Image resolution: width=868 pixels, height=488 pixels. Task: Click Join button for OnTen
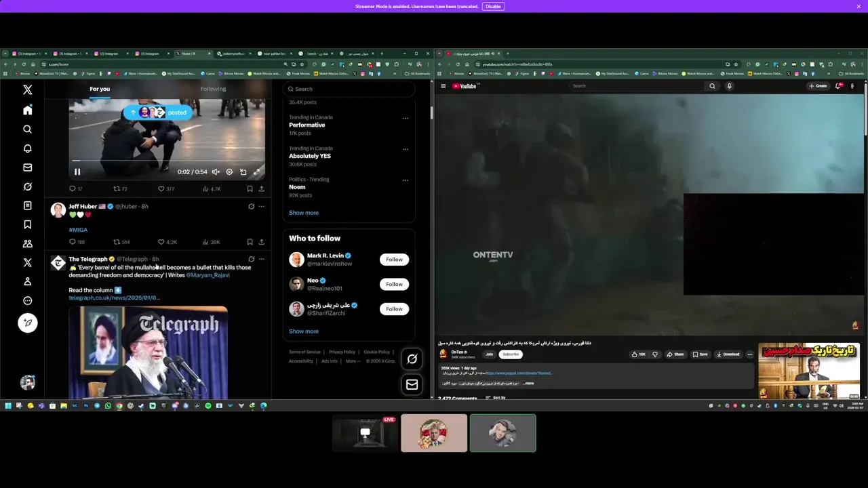pyautogui.click(x=489, y=354)
